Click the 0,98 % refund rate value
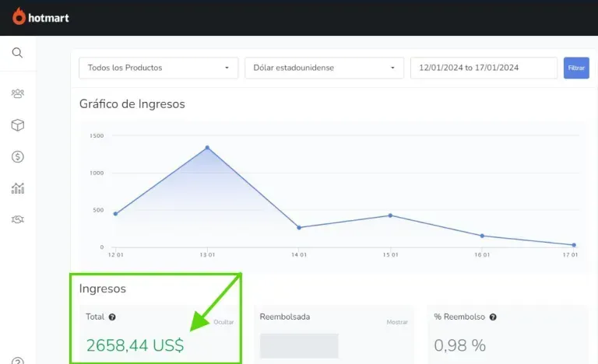Viewport: 598px width, 364px height. coord(460,345)
